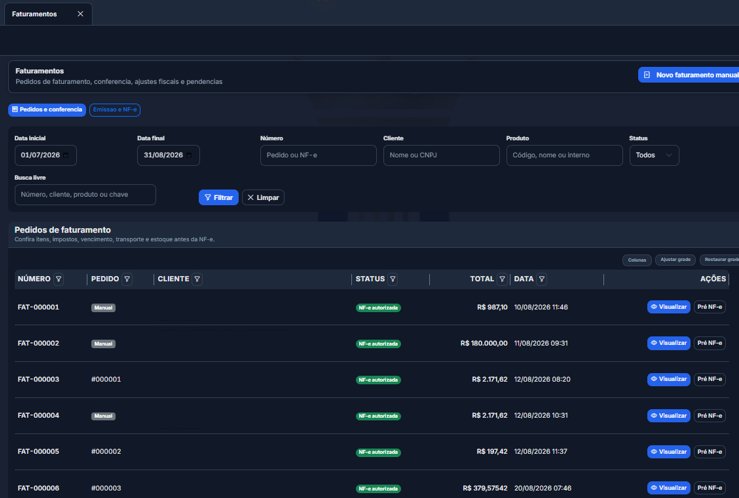
Task: Click the Pedidos de faturamento heading
Action: click(x=63, y=230)
